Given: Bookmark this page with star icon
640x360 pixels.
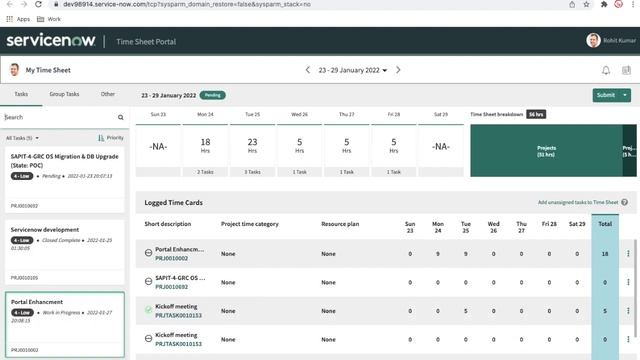Looking at the screenshot, I should 587,4.
